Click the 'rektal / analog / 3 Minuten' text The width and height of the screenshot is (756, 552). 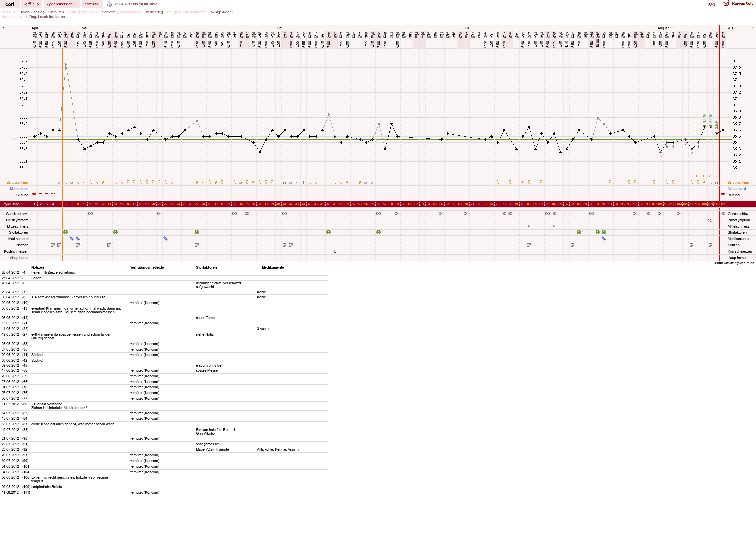click(x=43, y=12)
